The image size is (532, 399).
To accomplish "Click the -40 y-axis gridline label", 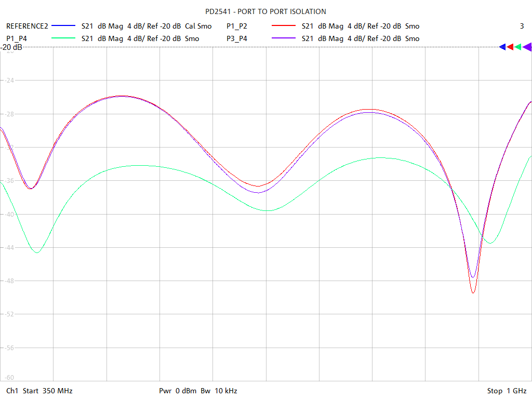I will tap(8, 214).
